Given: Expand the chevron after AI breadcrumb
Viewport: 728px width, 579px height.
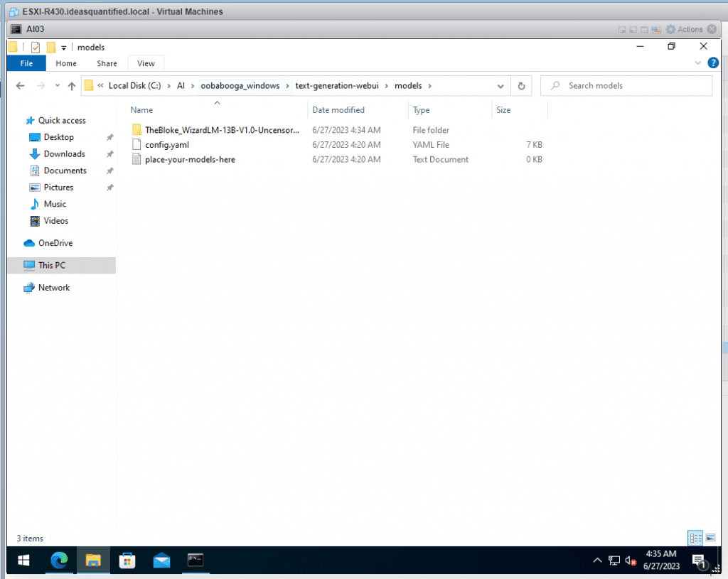Looking at the screenshot, I should (x=193, y=86).
